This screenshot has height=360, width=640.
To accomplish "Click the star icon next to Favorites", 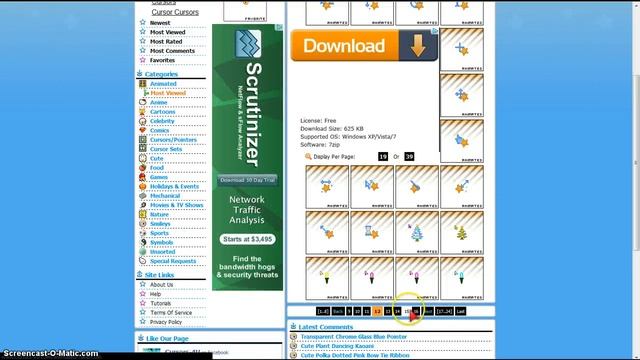I will click(x=142, y=60).
